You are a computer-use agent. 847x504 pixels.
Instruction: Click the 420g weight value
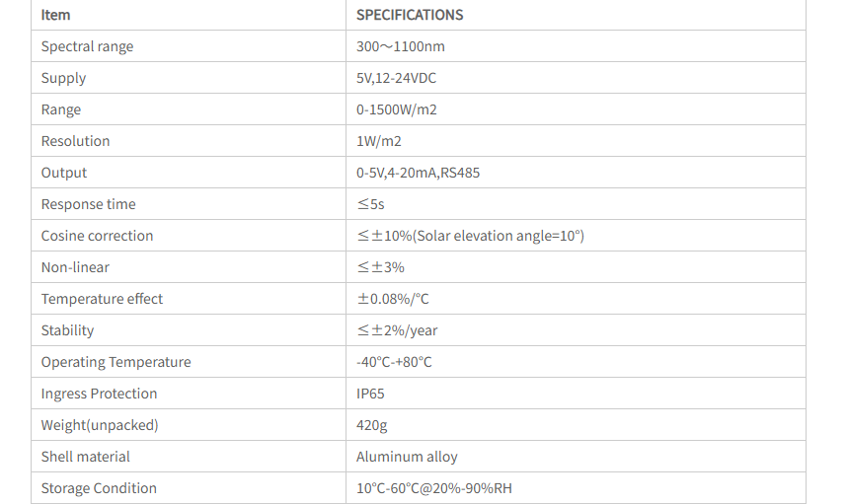pos(371,425)
